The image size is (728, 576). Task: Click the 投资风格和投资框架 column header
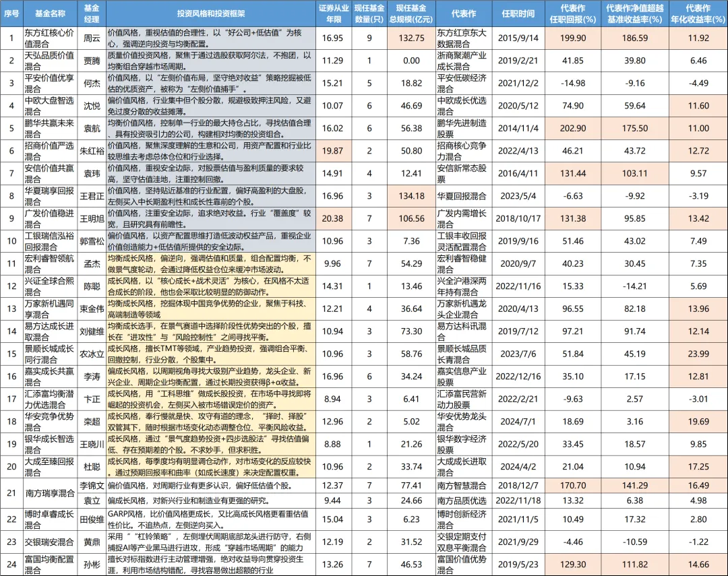click(x=211, y=13)
